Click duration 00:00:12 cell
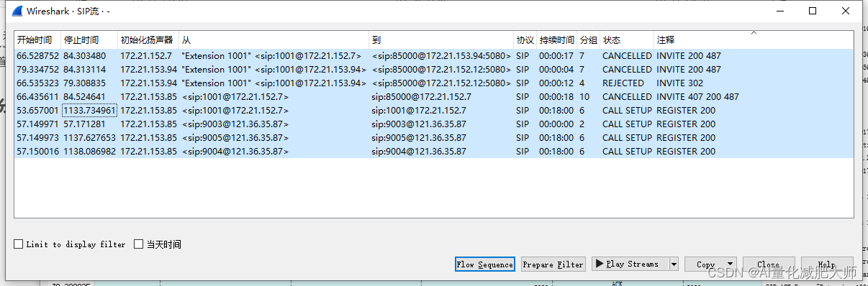This screenshot has width=868, height=286. pyautogui.click(x=556, y=83)
